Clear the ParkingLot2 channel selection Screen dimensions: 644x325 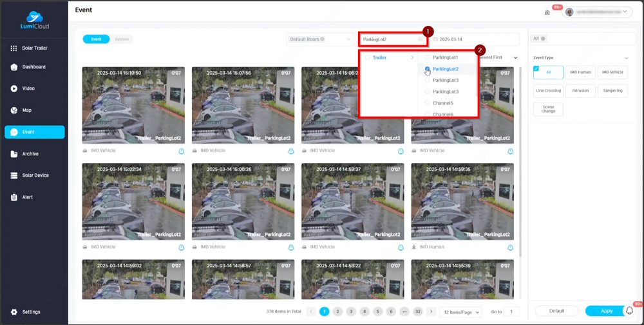click(421, 39)
